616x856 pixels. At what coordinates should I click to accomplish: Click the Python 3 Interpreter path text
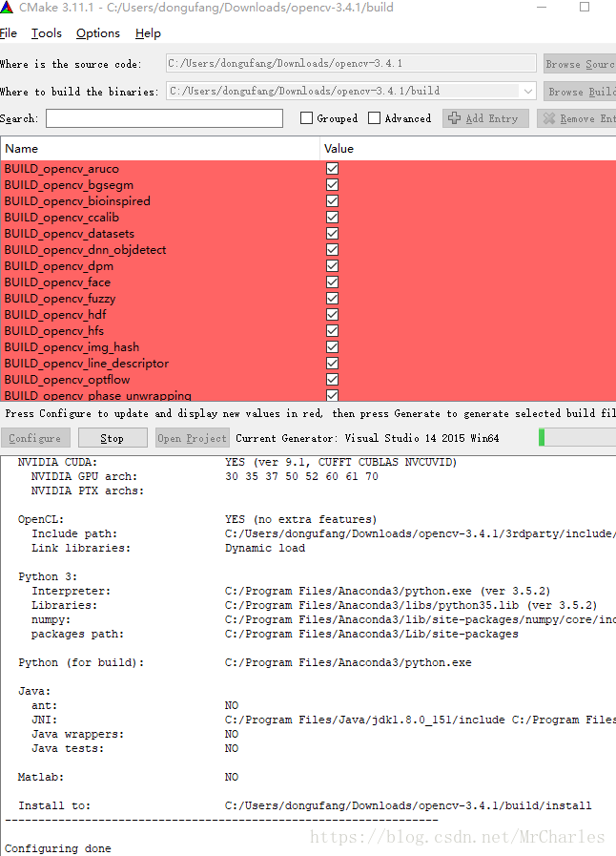pos(387,592)
